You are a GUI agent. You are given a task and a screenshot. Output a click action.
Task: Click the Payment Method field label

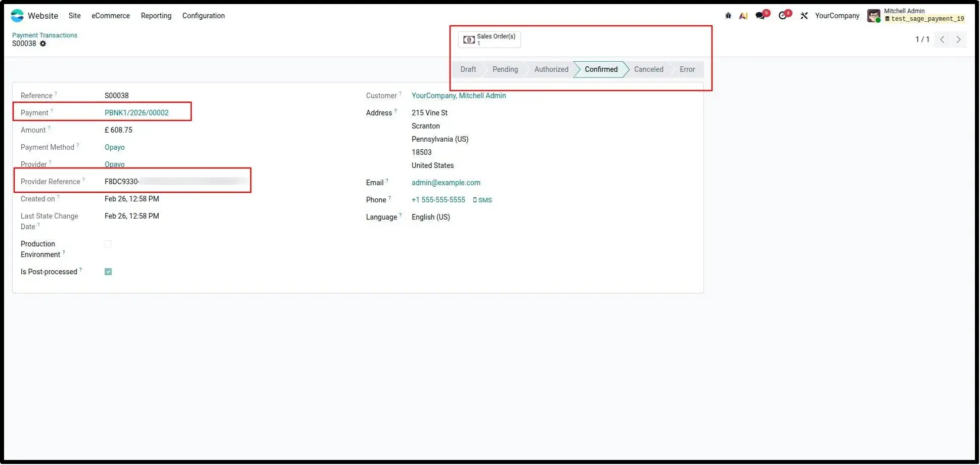click(48, 147)
